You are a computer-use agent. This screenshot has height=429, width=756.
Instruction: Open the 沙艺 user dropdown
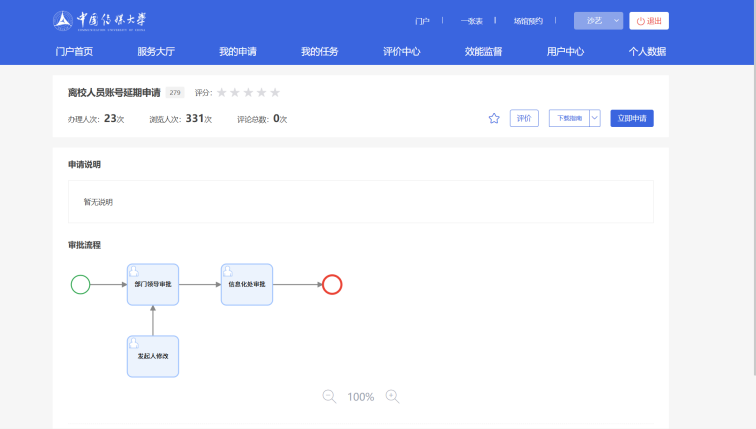coord(598,21)
